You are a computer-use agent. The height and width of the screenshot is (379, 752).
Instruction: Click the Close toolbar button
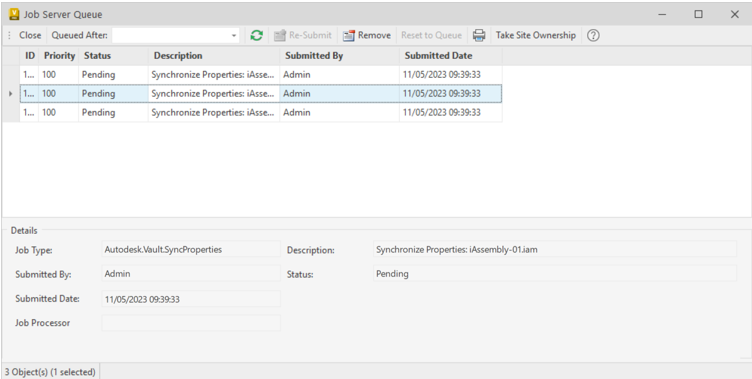pyautogui.click(x=30, y=36)
